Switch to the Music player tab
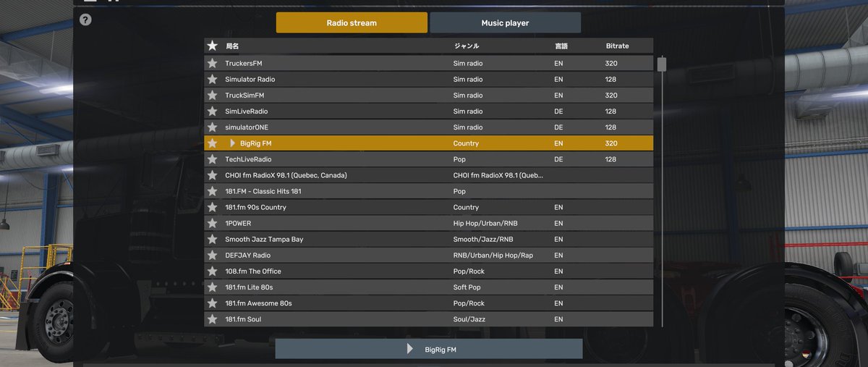 (x=505, y=22)
